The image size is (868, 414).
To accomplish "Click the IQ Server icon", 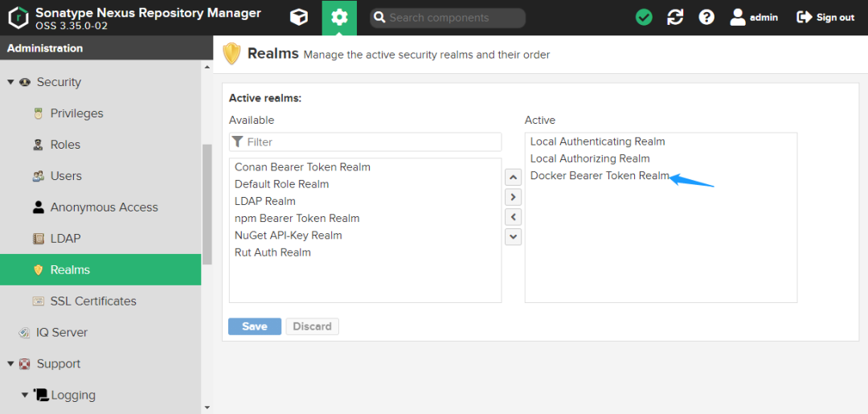I will point(24,333).
